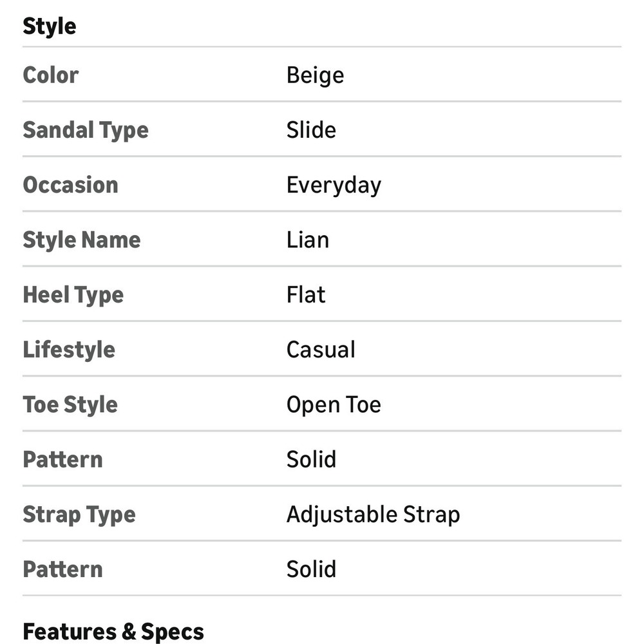Select the Style section heading
The width and height of the screenshot is (644, 644).
coord(50,26)
